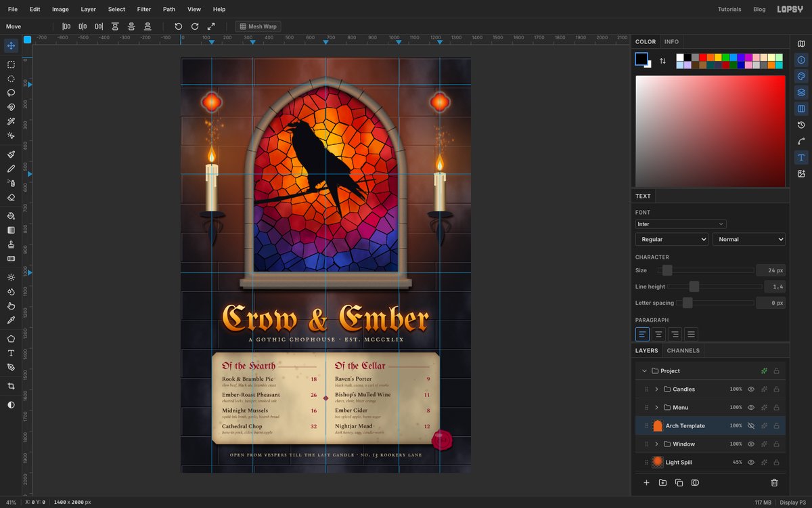
Task: Add a new layer with plus icon
Action: (x=646, y=483)
